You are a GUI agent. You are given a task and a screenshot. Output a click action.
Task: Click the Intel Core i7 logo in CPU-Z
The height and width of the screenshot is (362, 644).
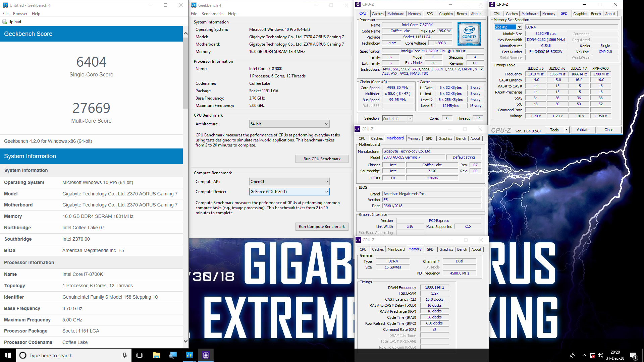click(x=469, y=34)
